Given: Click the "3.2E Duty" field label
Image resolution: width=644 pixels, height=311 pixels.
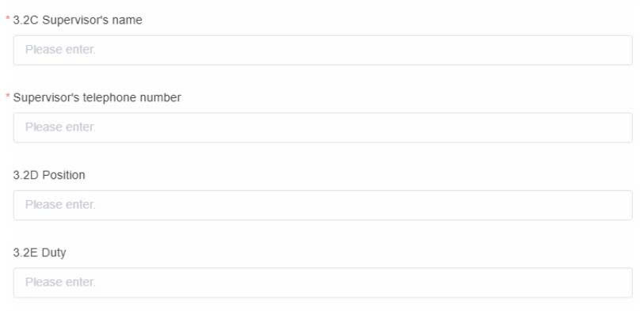Looking at the screenshot, I should click(x=40, y=252).
